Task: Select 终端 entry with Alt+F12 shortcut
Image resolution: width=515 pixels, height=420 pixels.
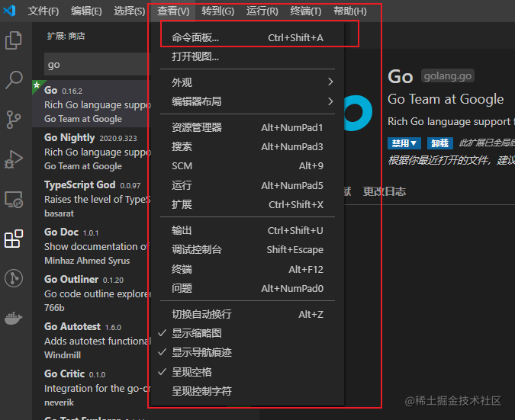Action: tap(247, 269)
